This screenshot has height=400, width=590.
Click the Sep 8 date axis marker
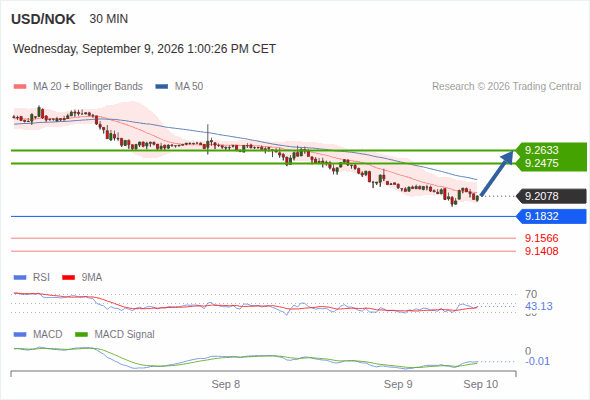coord(226,384)
